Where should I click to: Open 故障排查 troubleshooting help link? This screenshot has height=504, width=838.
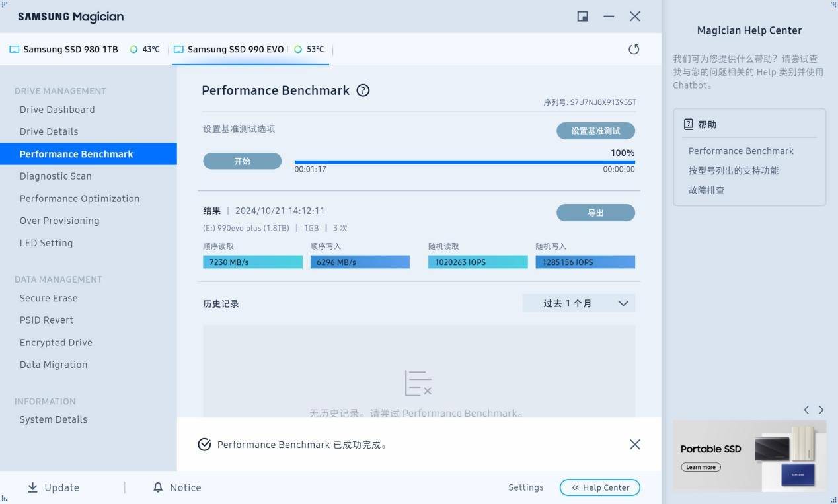pos(706,190)
